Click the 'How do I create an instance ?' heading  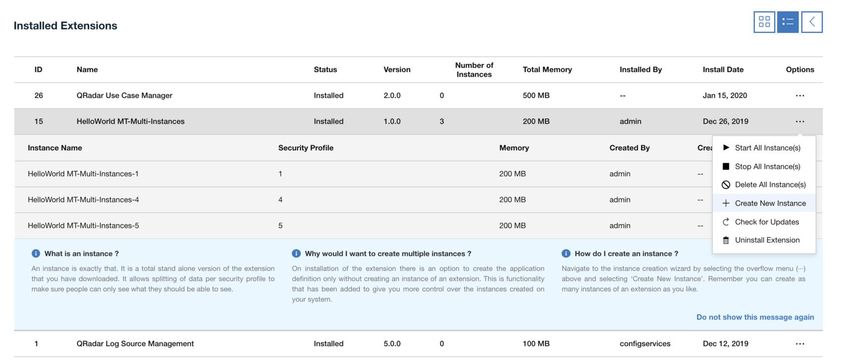pos(627,253)
